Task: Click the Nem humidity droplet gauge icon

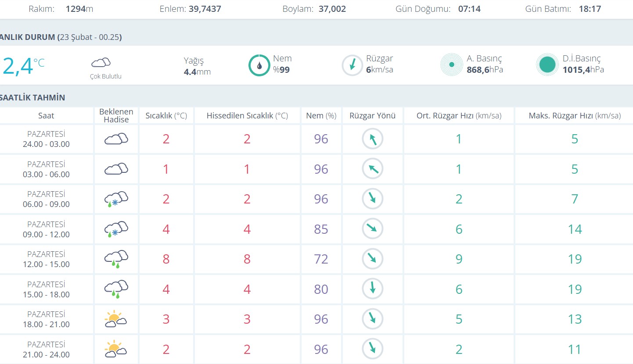Action: click(259, 65)
